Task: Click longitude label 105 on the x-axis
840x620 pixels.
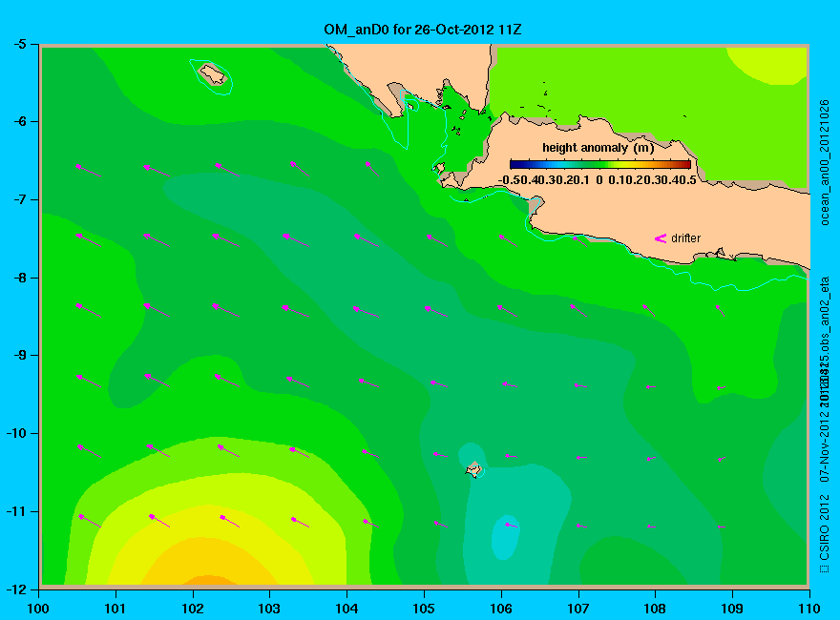Action: (x=424, y=609)
